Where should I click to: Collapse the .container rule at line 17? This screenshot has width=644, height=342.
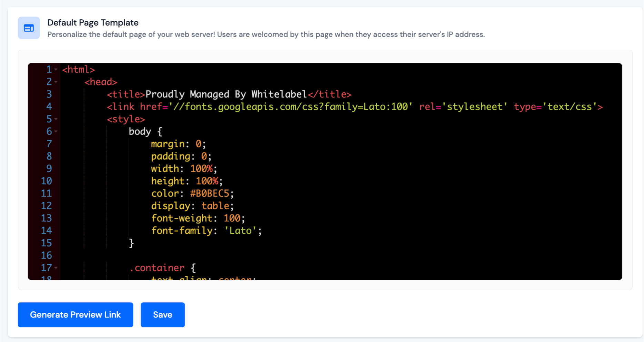tap(56, 268)
